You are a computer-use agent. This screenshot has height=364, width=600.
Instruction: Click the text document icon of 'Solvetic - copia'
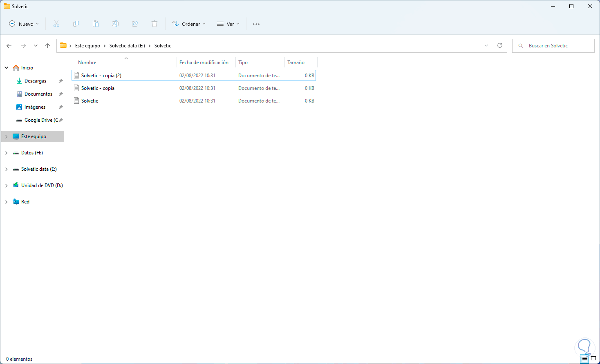click(76, 88)
